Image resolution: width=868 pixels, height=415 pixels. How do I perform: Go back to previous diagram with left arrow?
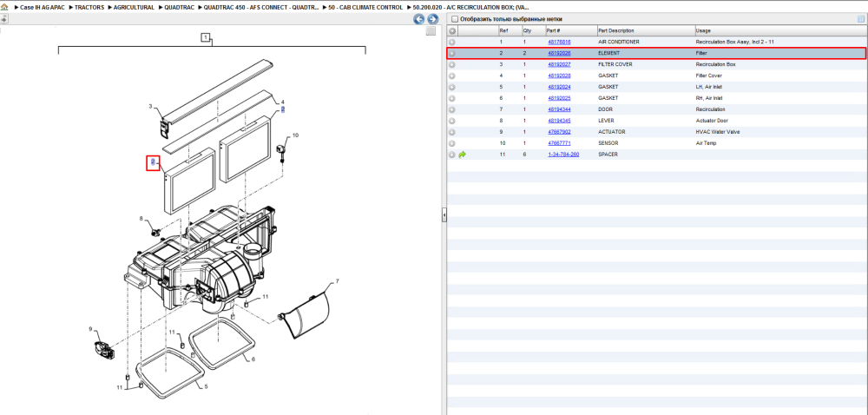[419, 19]
